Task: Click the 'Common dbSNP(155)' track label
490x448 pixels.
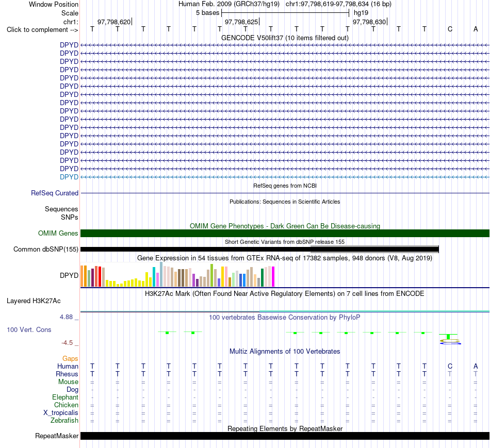Action: click(46, 250)
